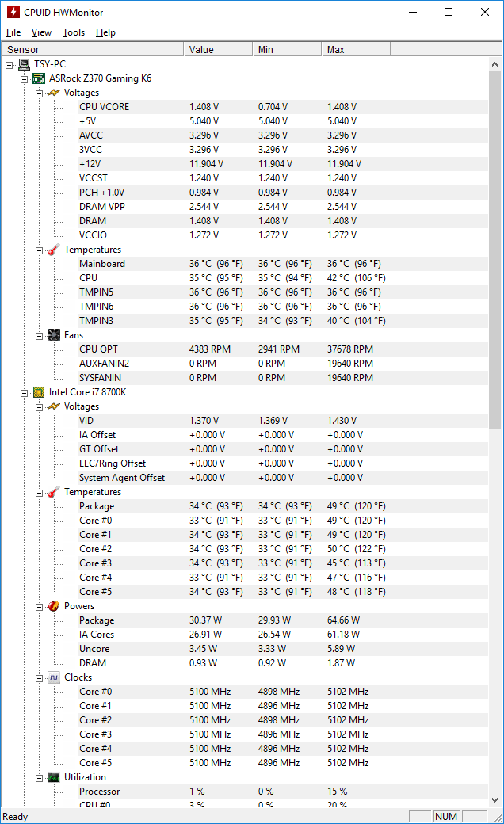Collapse the Powers section
The width and height of the screenshot is (504, 824).
[x=39, y=606]
